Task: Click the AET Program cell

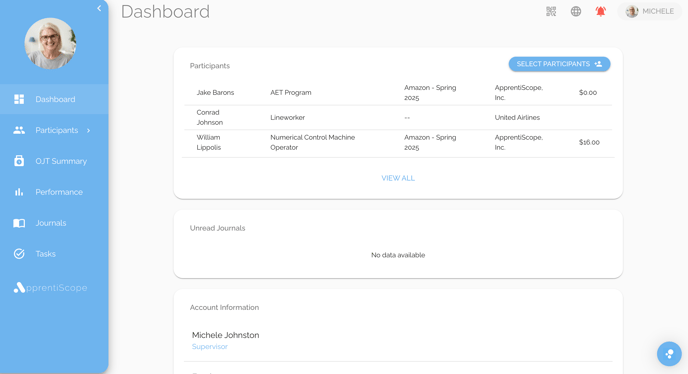Action: (x=290, y=93)
